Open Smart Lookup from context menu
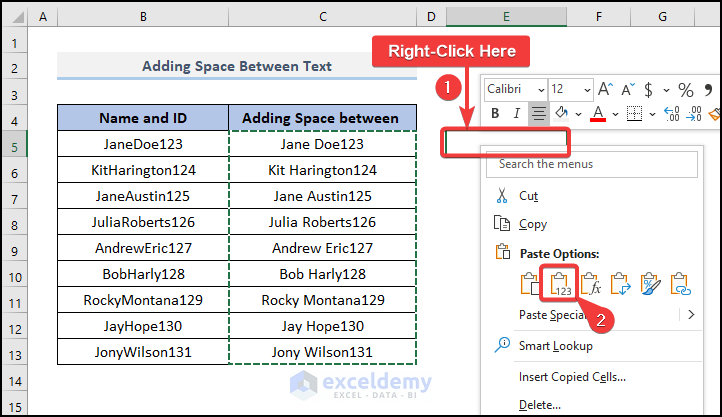The width and height of the screenshot is (722, 417). click(556, 346)
